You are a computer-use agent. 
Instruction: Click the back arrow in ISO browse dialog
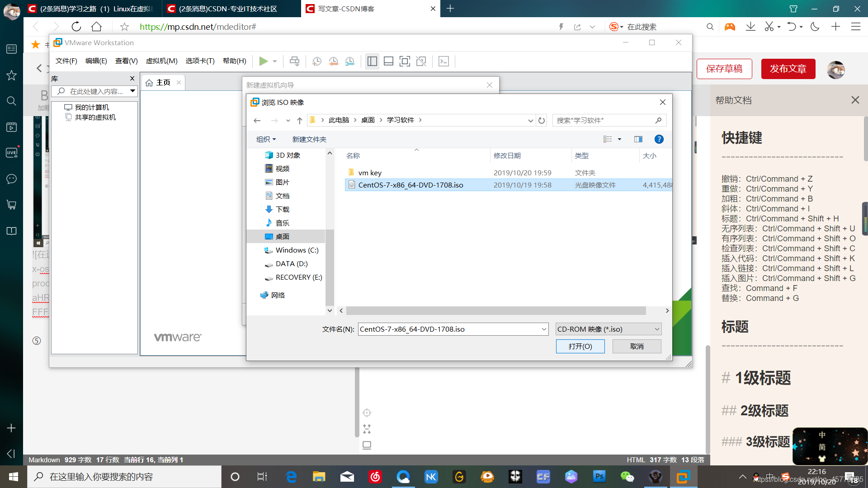pos(257,120)
